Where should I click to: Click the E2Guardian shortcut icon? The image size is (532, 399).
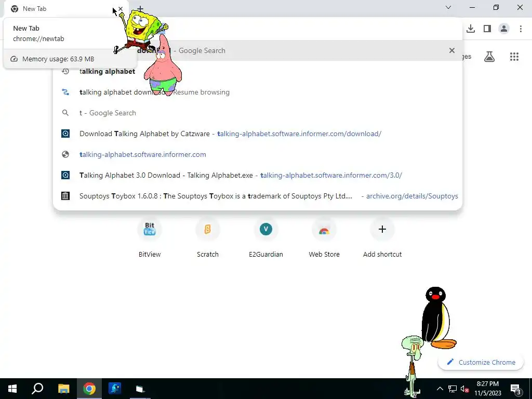[x=266, y=229]
